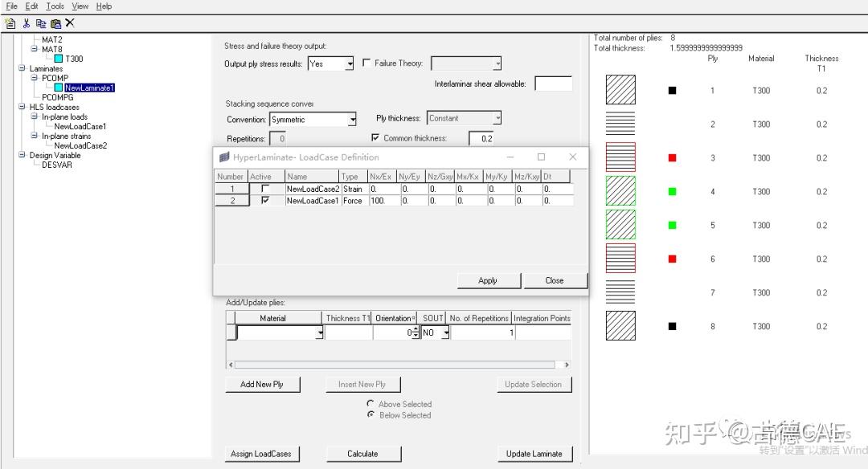Select DESVAR in the tree
This screenshot has height=469, width=868.
(56, 165)
